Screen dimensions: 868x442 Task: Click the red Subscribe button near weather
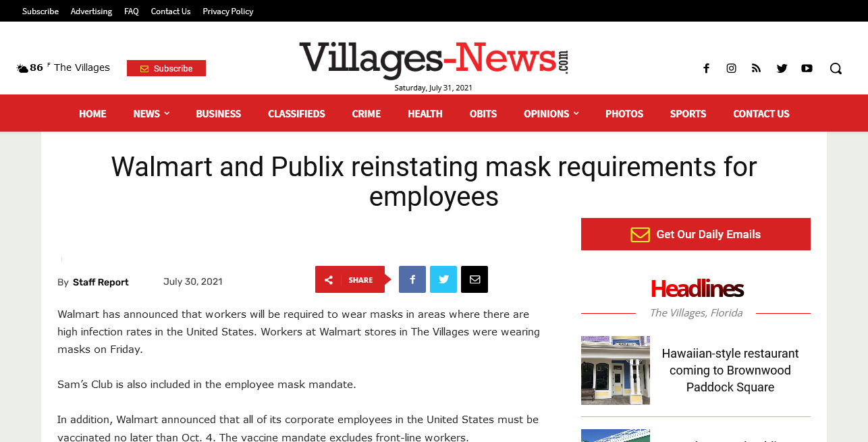[x=166, y=68]
